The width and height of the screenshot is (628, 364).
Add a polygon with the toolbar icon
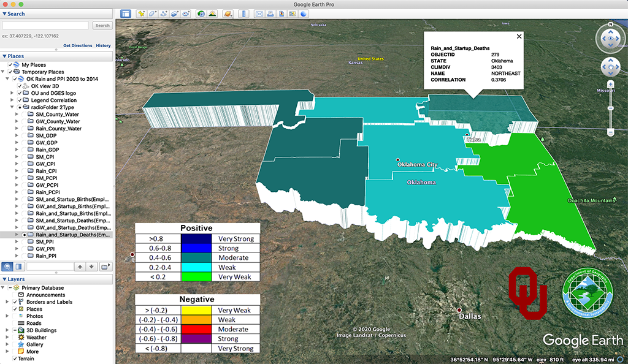coord(152,13)
